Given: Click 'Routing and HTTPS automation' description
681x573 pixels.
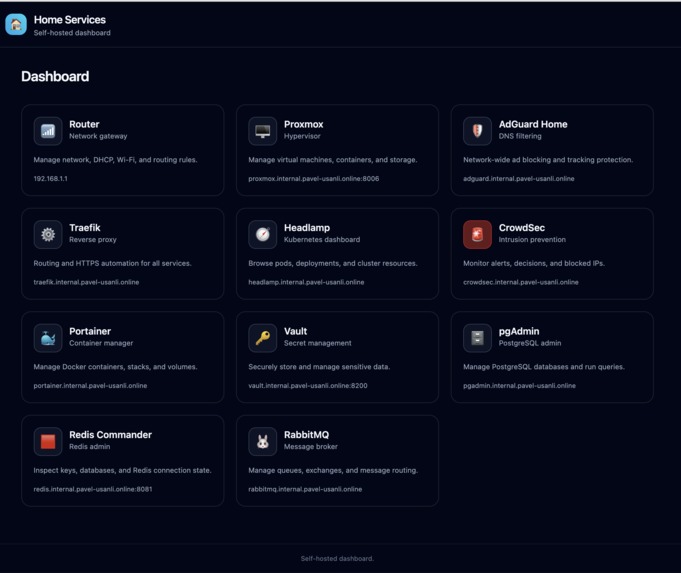Looking at the screenshot, I should coord(112,263).
